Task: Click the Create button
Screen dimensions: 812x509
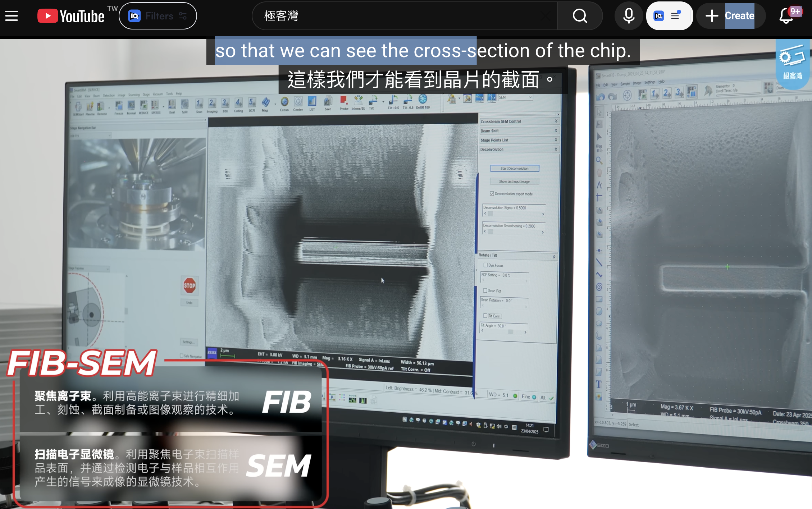Action: [x=731, y=16]
